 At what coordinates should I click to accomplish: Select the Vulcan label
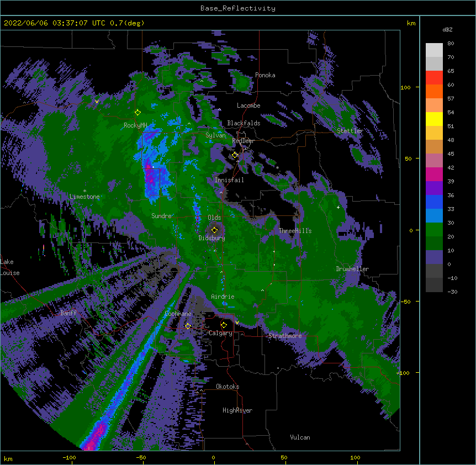300,437
